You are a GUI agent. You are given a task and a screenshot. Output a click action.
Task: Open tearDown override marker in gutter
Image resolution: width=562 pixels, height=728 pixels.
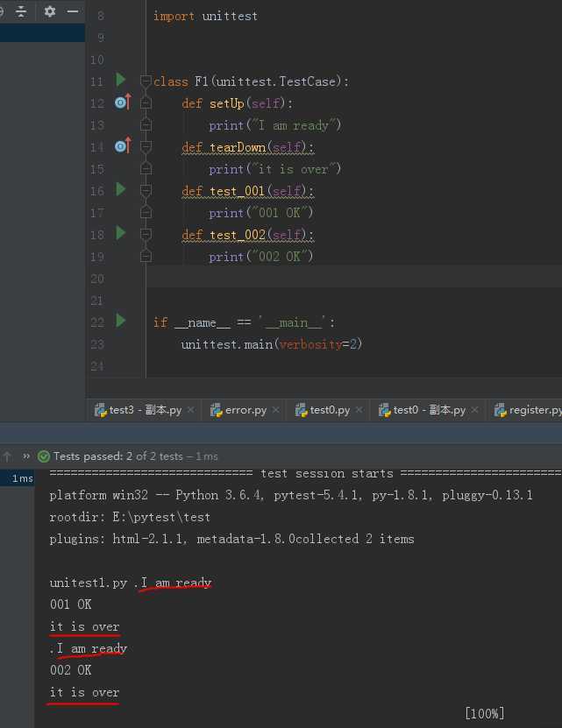[x=124, y=146]
